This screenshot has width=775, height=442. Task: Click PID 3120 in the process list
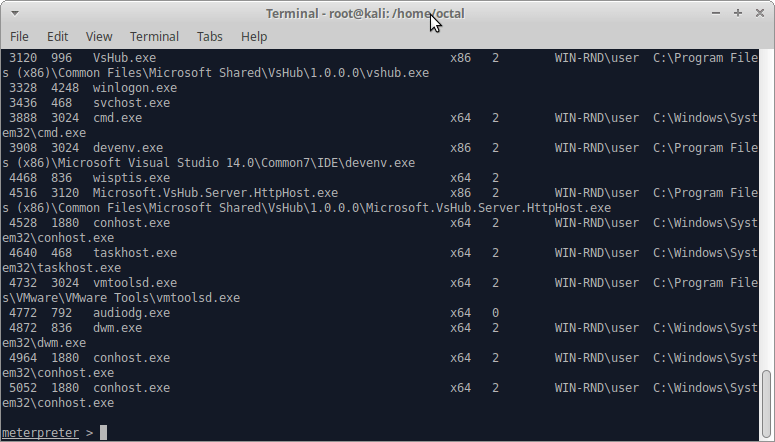coord(23,58)
